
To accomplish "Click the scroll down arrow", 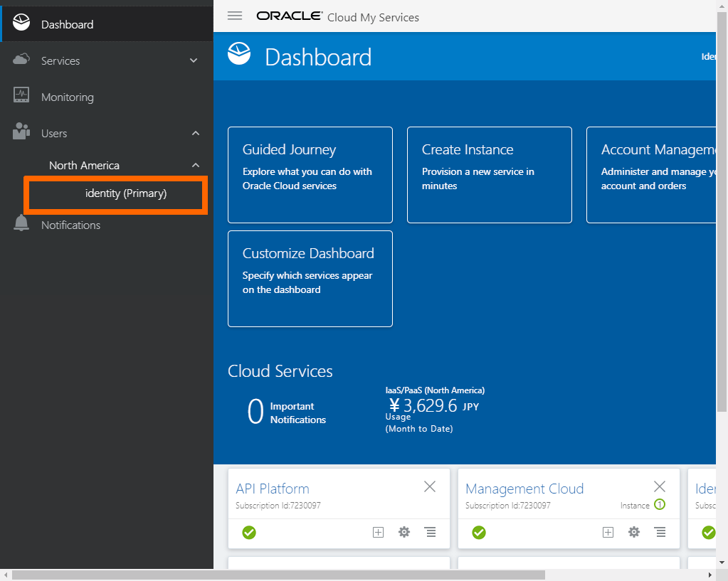I will coord(722,563).
